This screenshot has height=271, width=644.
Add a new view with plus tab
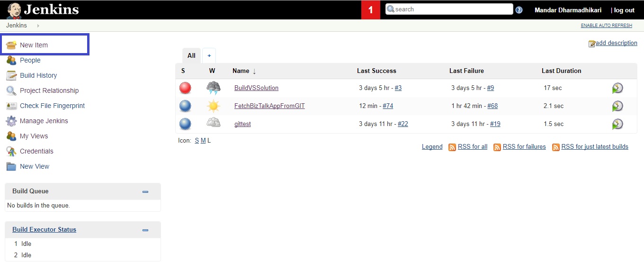click(x=209, y=55)
